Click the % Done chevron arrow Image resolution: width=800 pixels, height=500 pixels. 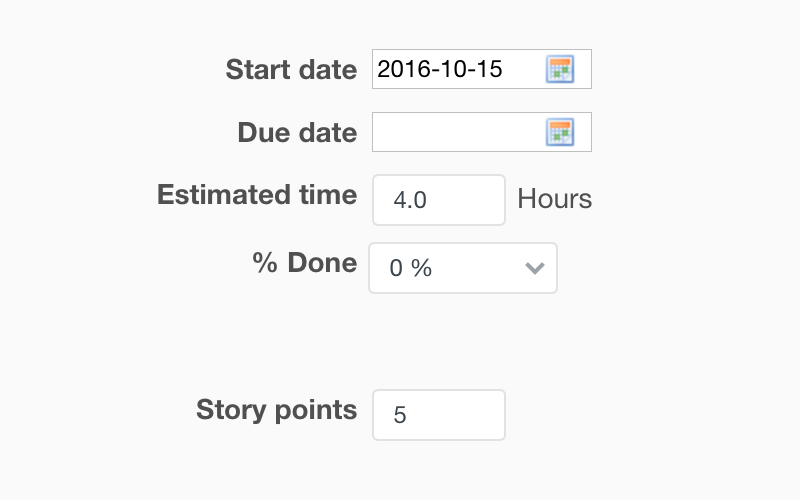click(535, 268)
